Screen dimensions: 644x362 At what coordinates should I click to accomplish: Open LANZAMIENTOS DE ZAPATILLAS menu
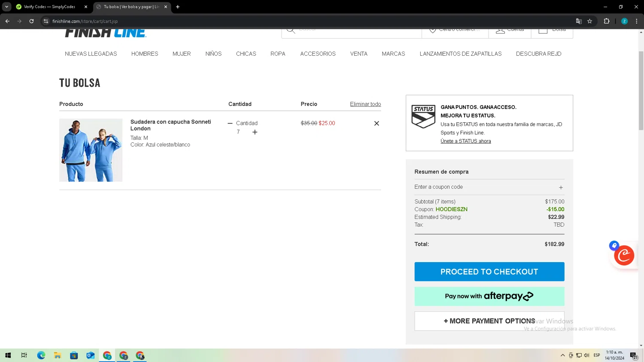pyautogui.click(x=461, y=54)
